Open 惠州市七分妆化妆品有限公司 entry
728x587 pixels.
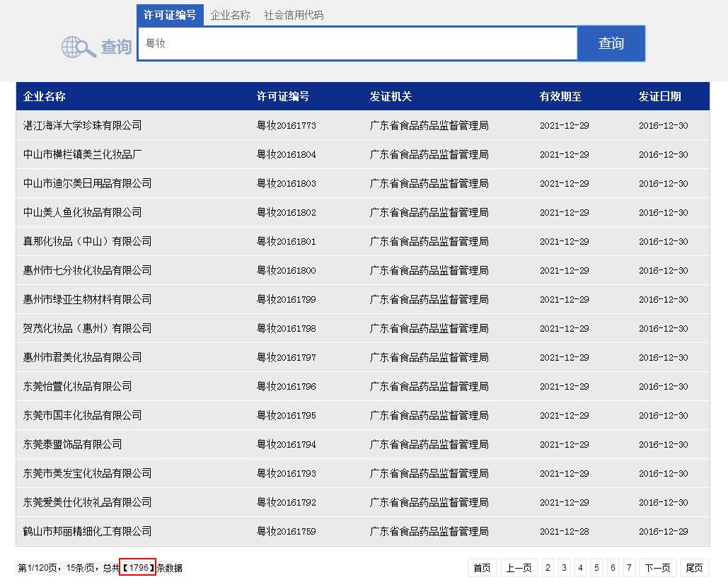(x=87, y=271)
